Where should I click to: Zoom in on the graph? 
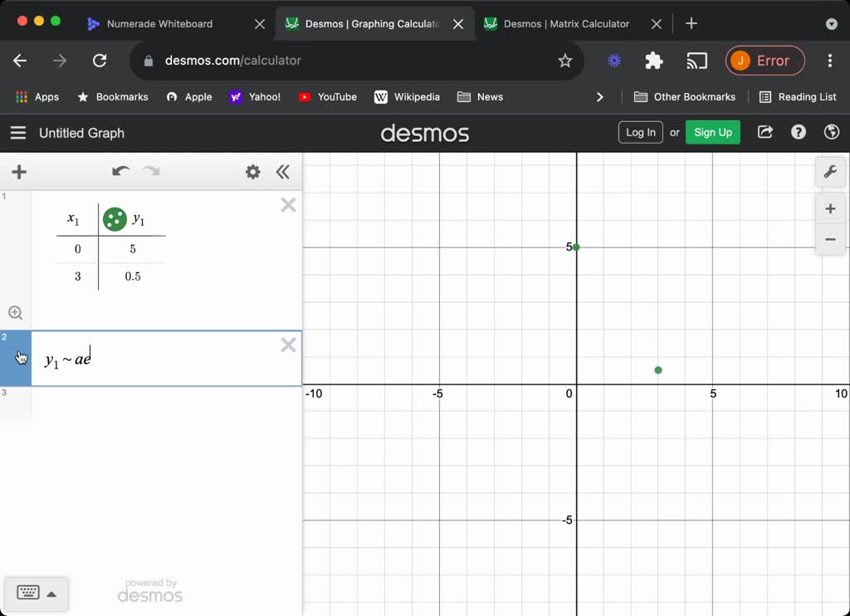pyautogui.click(x=829, y=208)
